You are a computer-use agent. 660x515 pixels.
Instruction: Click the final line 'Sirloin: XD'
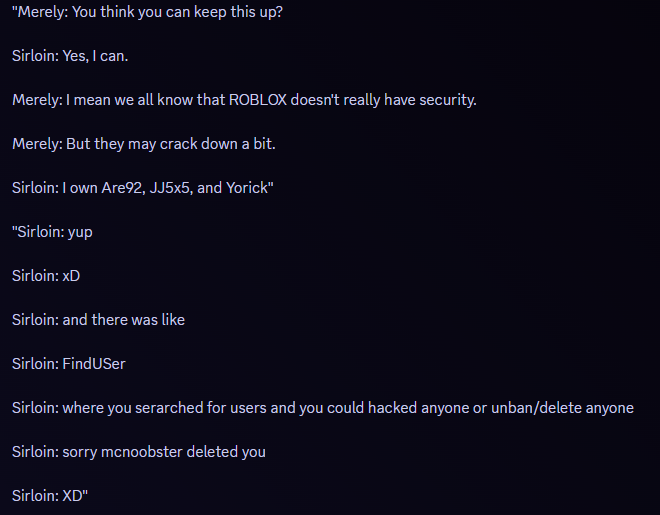pyautogui.click(x=50, y=496)
